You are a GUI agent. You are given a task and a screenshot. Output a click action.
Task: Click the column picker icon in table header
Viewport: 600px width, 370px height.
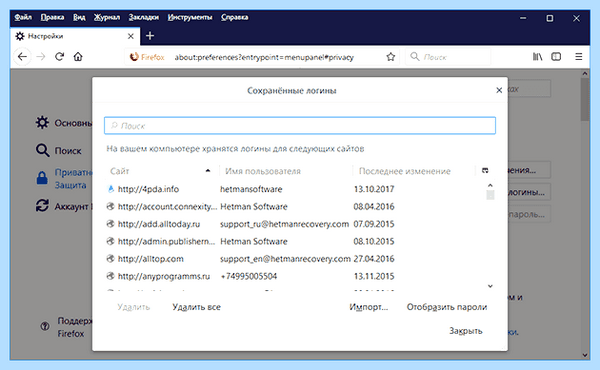pos(485,171)
